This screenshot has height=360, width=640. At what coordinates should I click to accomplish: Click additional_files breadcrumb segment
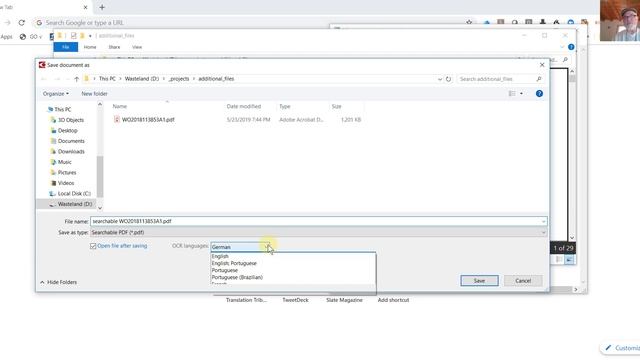click(216, 79)
